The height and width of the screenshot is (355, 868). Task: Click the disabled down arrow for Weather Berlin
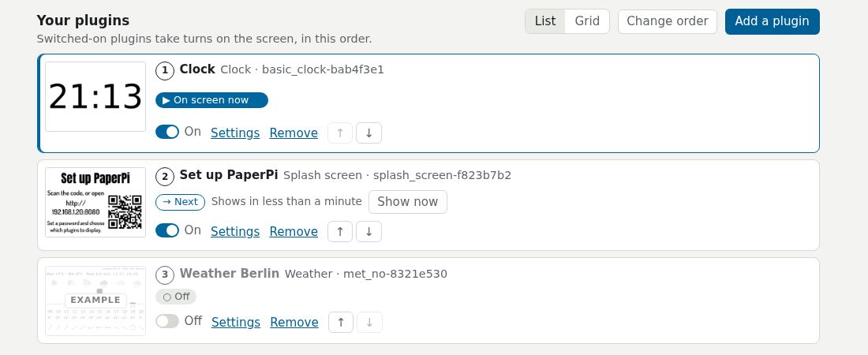click(369, 323)
